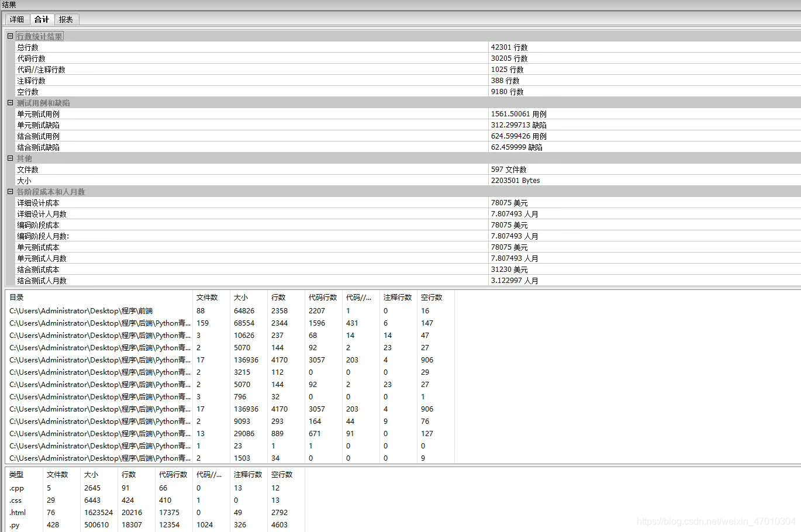This screenshot has height=532, width=801.
Task: Click the 3.122997 人月 value
Action: coord(515,281)
